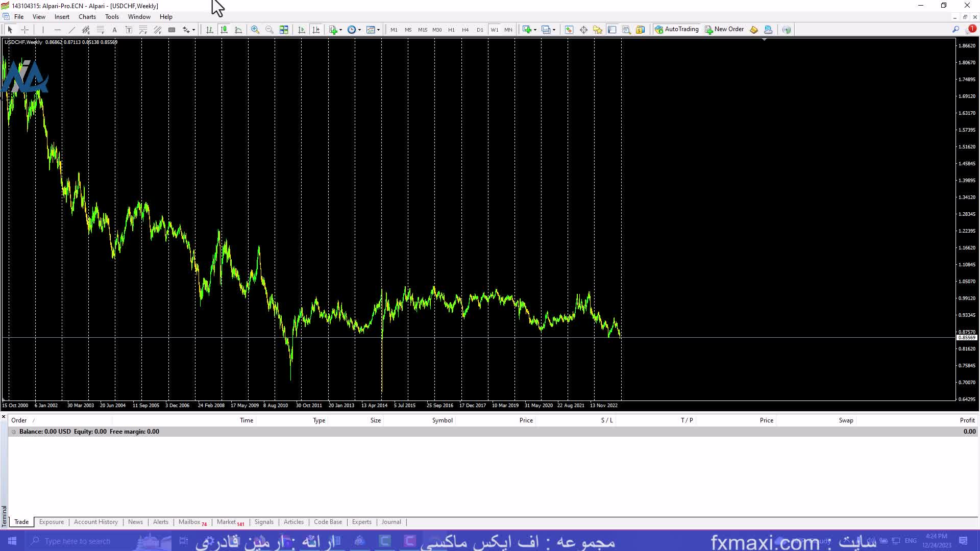The height and width of the screenshot is (551, 980).
Task: Draw a trendline with the toolbar tool
Action: (x=71, y=30)
